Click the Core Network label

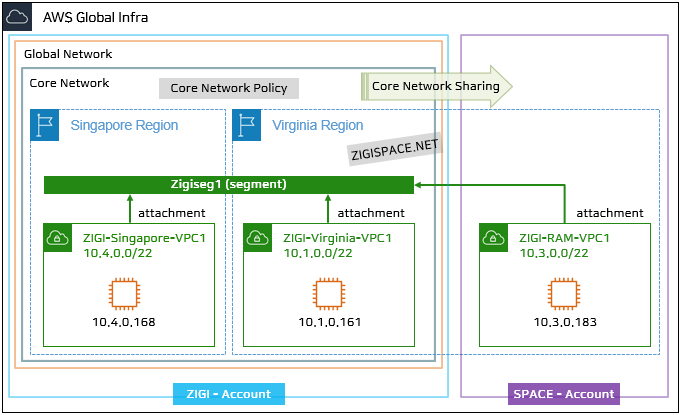pyautogui.click(x=69, y=83)
